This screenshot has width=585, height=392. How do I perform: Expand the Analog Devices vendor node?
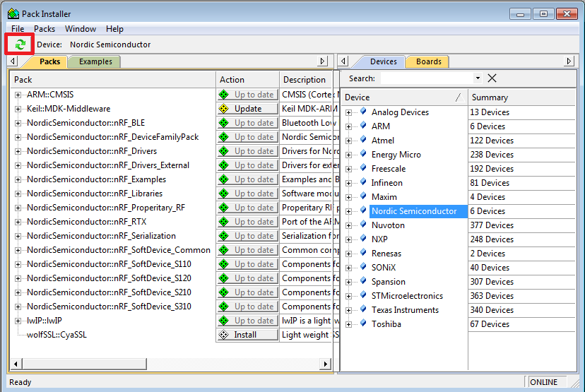point(348,112)
